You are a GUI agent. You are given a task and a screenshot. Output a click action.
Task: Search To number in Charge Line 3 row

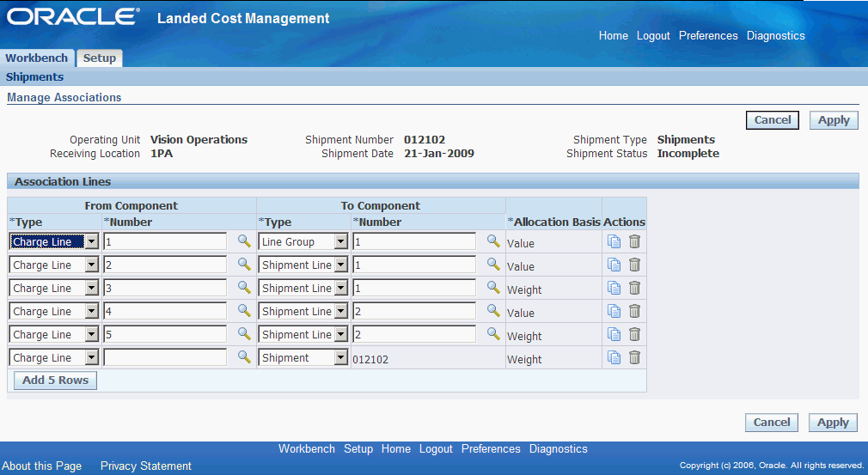(x=493, y=287)
